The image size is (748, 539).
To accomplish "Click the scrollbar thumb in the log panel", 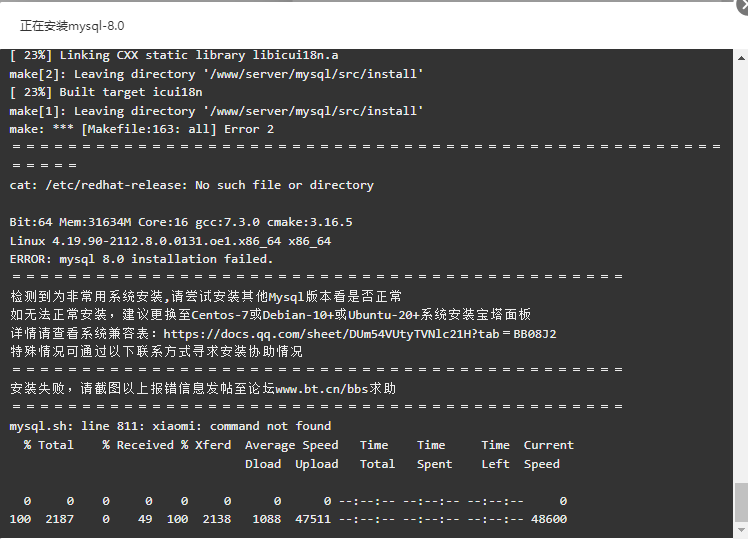I will (741, 502).
